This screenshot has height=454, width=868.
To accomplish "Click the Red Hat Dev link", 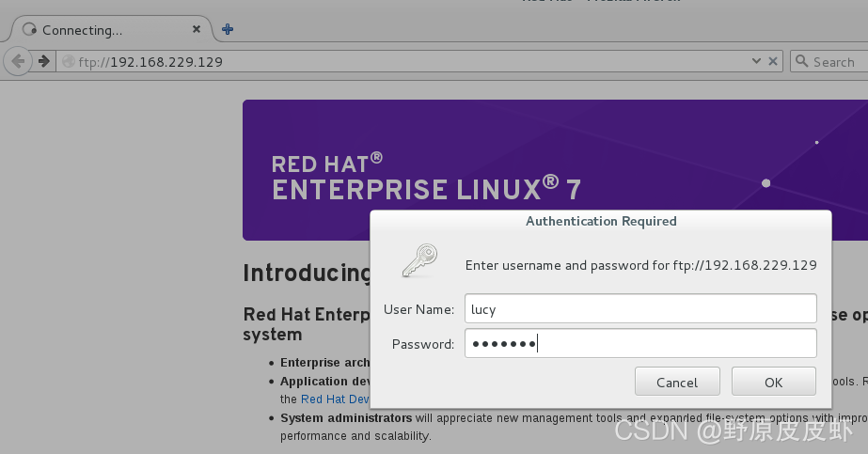I will (335, 399).
